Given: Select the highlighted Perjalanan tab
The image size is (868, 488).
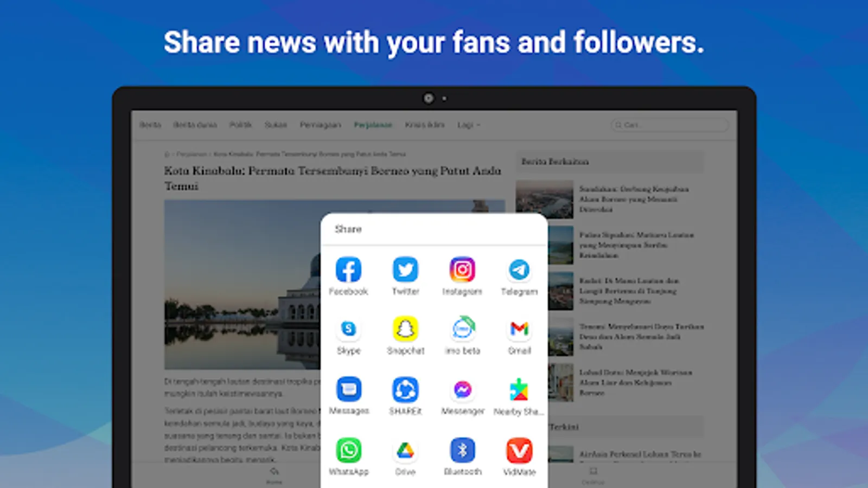Looking at the screenshot, I should (x=373, y=125).
